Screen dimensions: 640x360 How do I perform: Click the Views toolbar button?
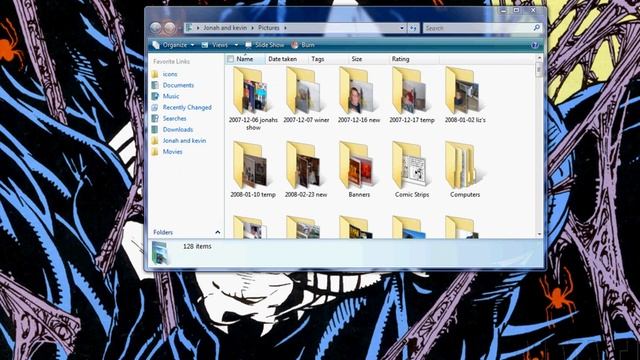click(x=215, y=45)
